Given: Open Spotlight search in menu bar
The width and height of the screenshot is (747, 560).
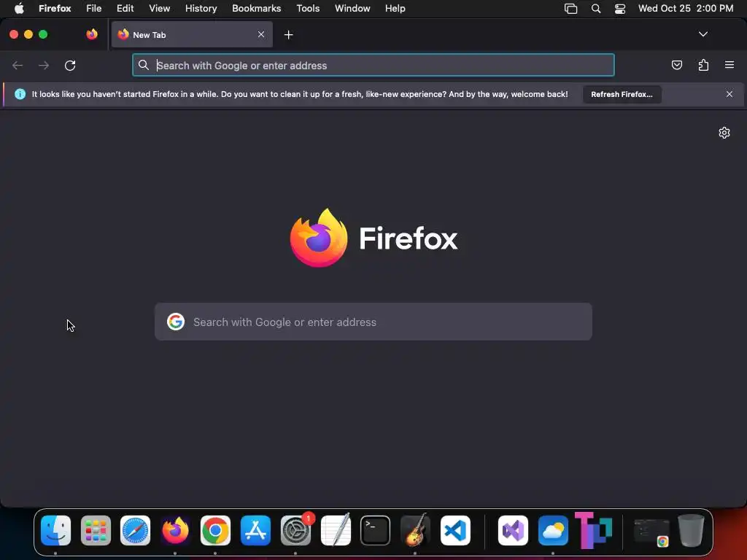Looking at the screenshot, I should tap(595, 9).
